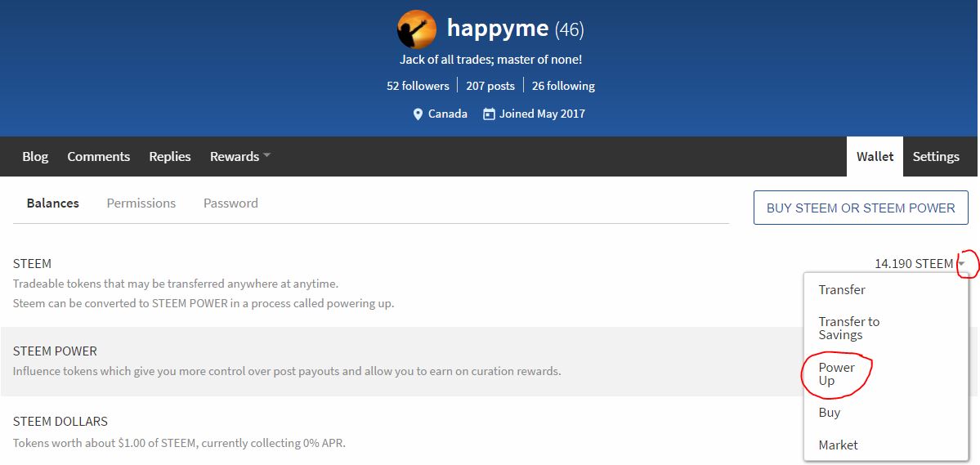980x465 pixels.
Task: Click the happyme username heading
Action: 498,28
